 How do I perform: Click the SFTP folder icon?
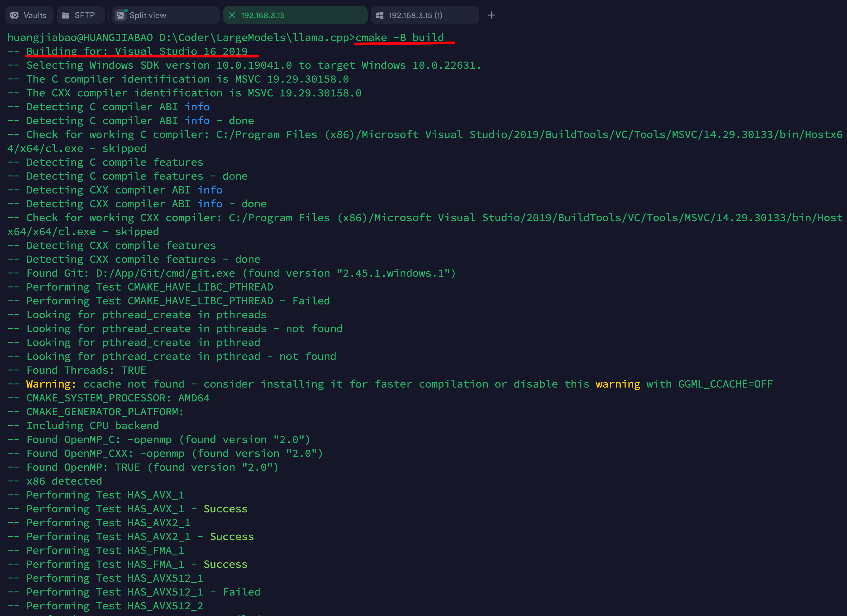(66, 15)
